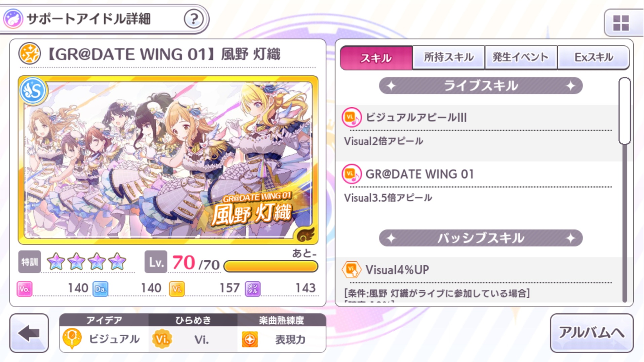
Task: Tap the Vo. stat icon
Action: point(25,289)
